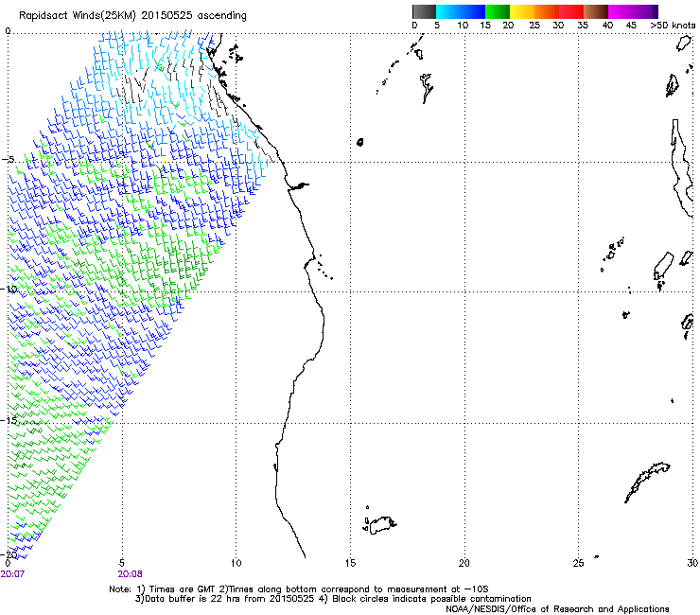This screenshot has width=700, height=615.
Task: Click the color legend's '10' label
Action: (463, 26)
